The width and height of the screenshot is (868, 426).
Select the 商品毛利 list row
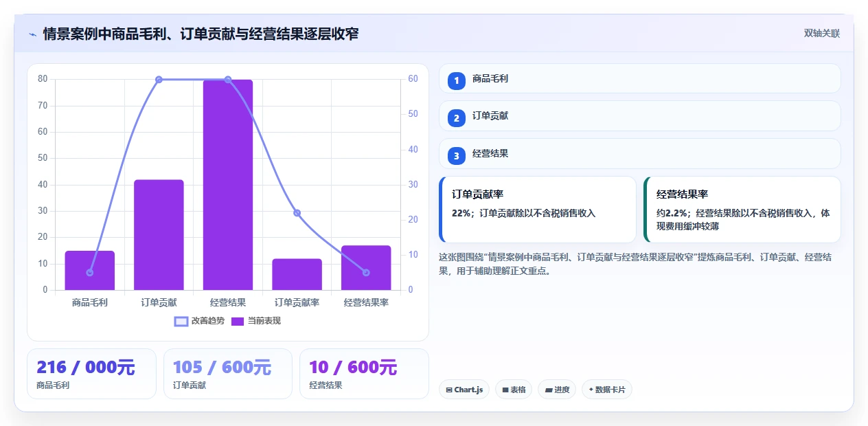click(x=640, y=78)
